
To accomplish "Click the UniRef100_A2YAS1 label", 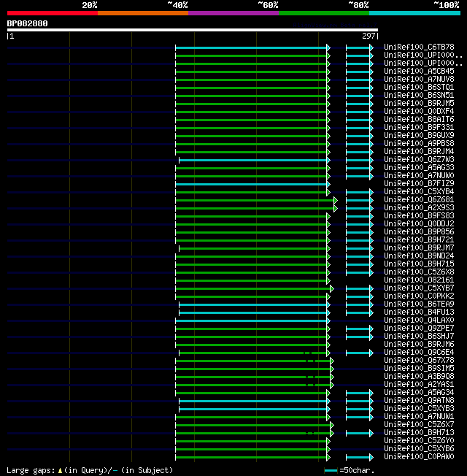I will coord(419,384).
